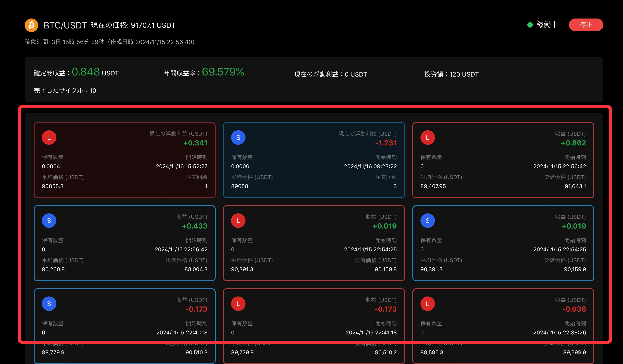Image resolution: width=623 pixels, height=364 pixels.
Task: Click the profit value +0.433
Action: (x=195, y=226)
